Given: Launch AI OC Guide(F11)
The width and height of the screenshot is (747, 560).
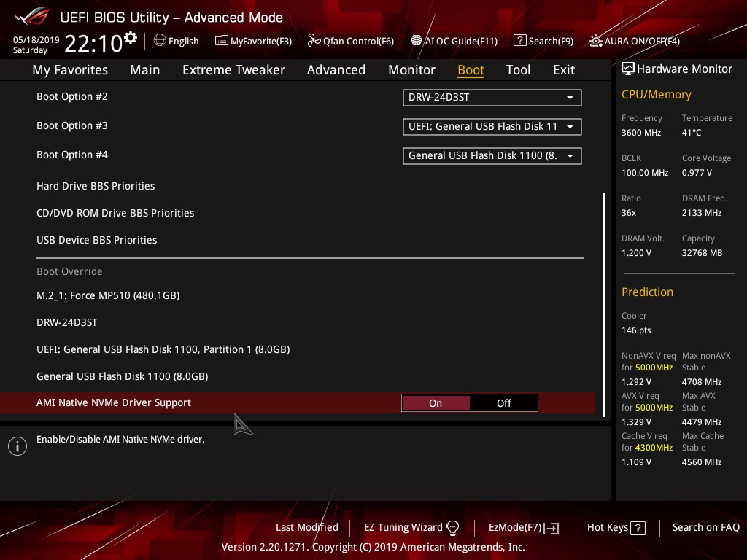Looking at the screenshot, I should (461, 41).
